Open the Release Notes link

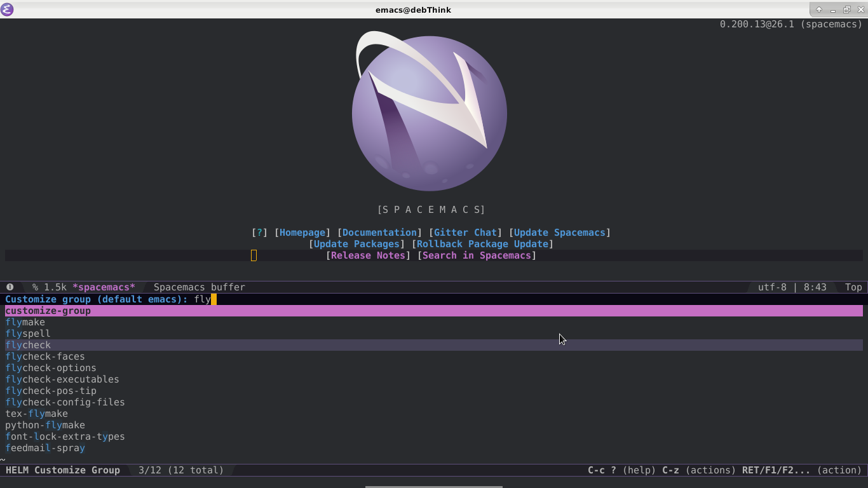[x=368, y=255]
